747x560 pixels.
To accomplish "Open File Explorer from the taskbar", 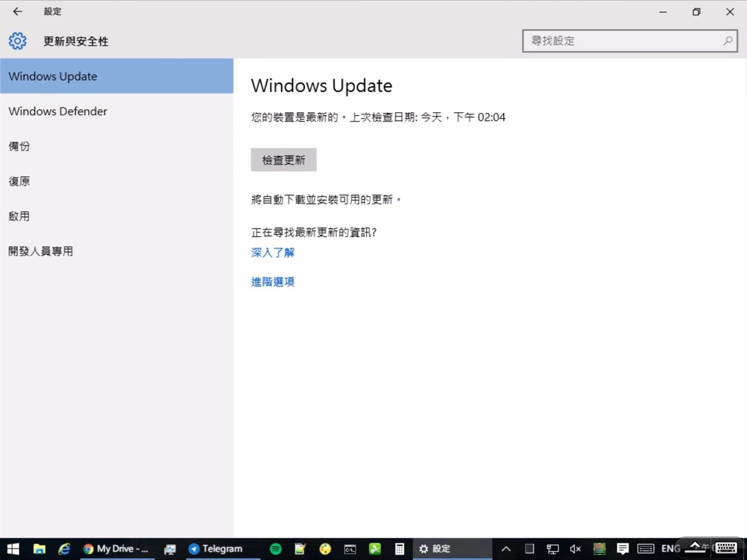I will pos(39,549).
